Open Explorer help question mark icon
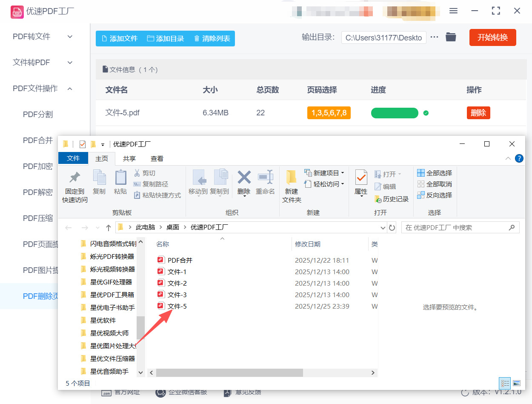532x404 pixels. (x=519, y=158)
